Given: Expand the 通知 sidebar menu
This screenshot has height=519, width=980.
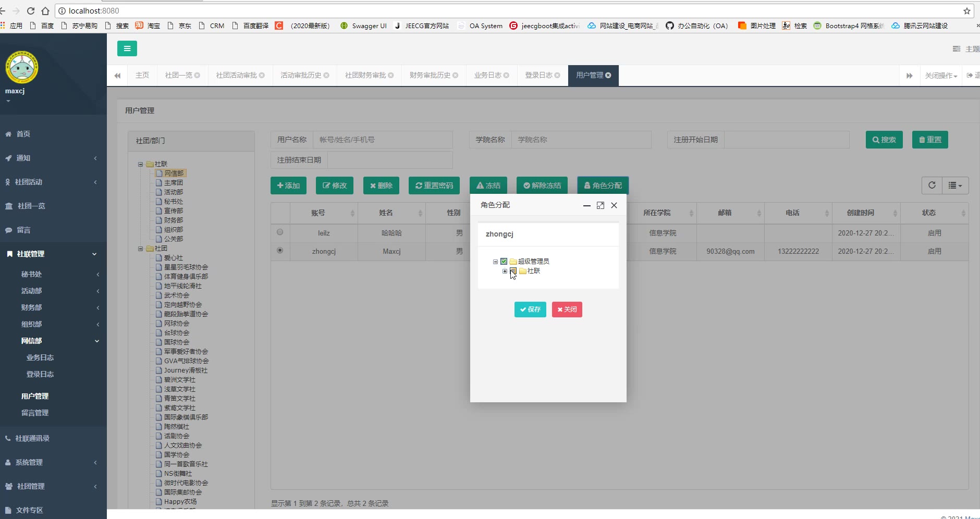Looking at the screenshot, I should tap(53, 158).
